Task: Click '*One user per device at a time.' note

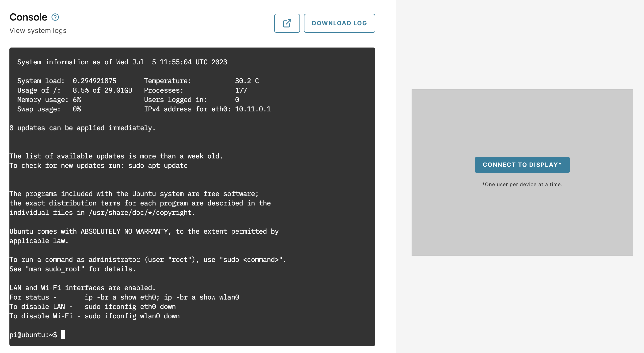Action: [522, 184]
